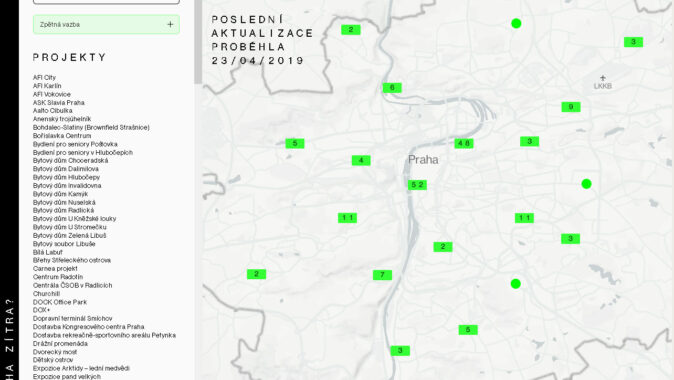Click the cluster marker labeled 4

click(x=361, y=160)
